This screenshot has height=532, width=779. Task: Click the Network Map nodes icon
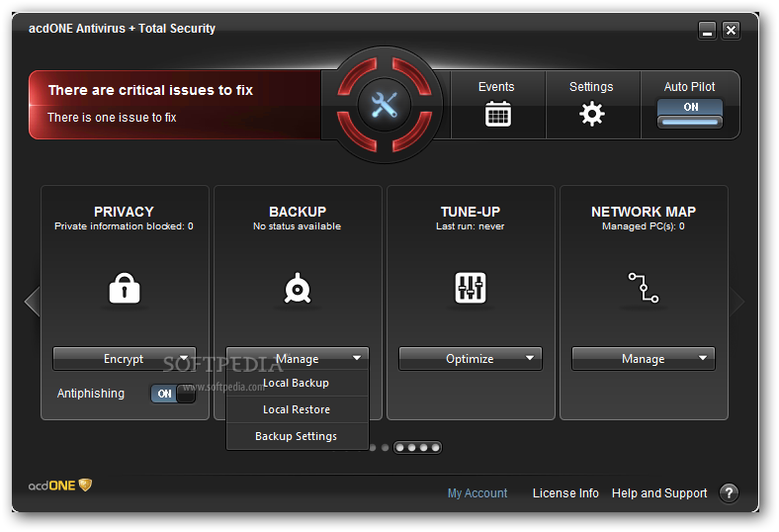point(644,288)
